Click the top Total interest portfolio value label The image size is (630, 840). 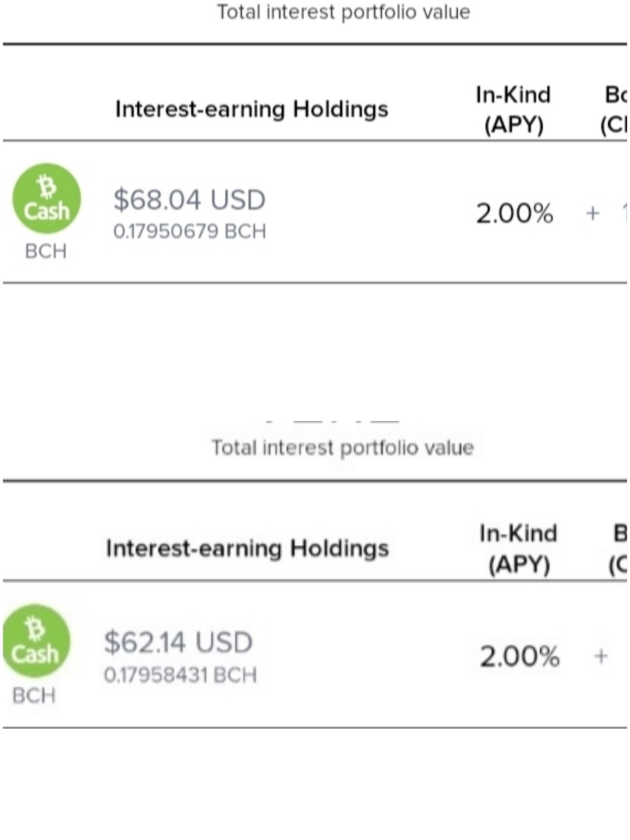[344, 12]
